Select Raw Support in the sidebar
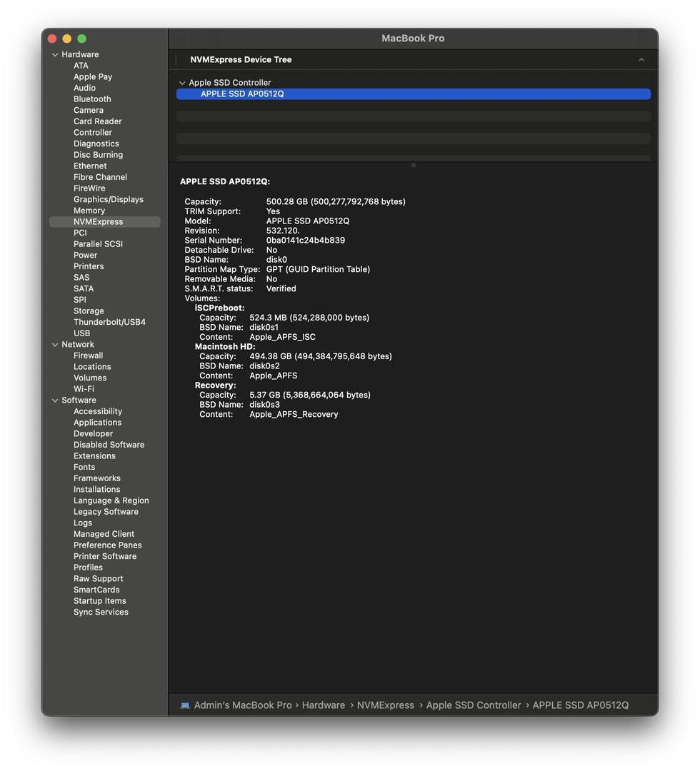Viewport: 700px width, 771px height. tap(99, 579)
